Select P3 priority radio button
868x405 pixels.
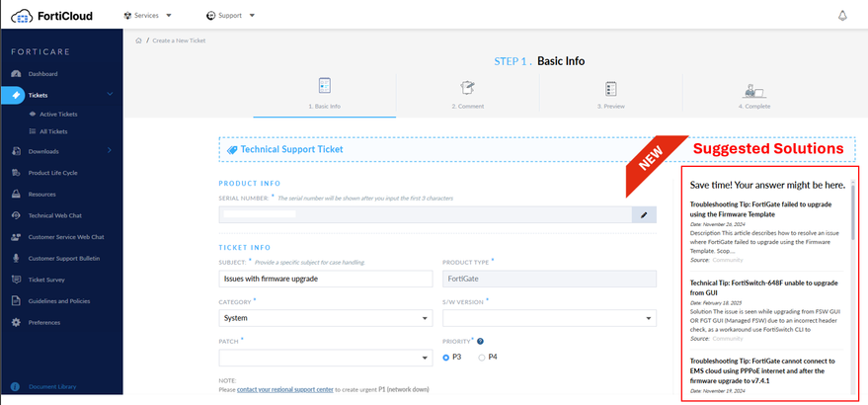[x=446, y=358]
